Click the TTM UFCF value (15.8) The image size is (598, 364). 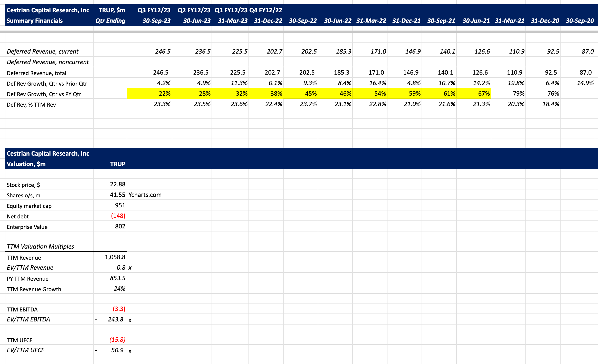pyautogui.click(x=117, y=340)
